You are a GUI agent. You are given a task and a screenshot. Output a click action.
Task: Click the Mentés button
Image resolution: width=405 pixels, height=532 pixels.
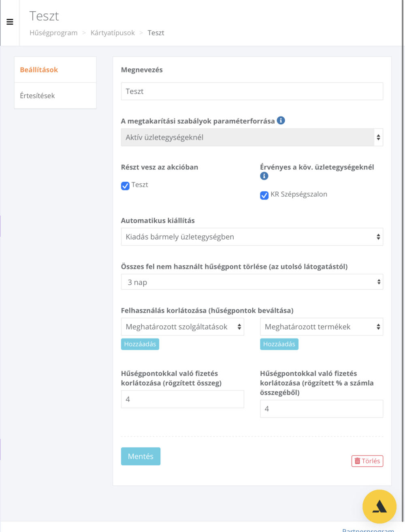(141, 456)
